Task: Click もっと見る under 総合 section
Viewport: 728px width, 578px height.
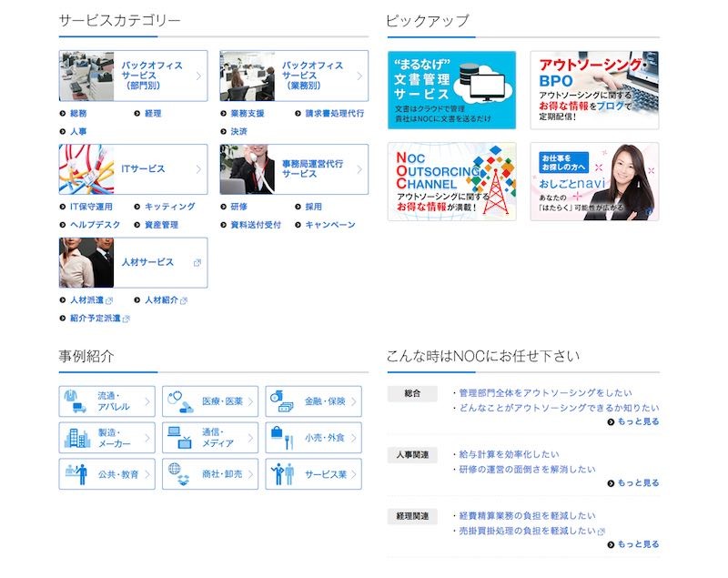Action: (633, 422)
